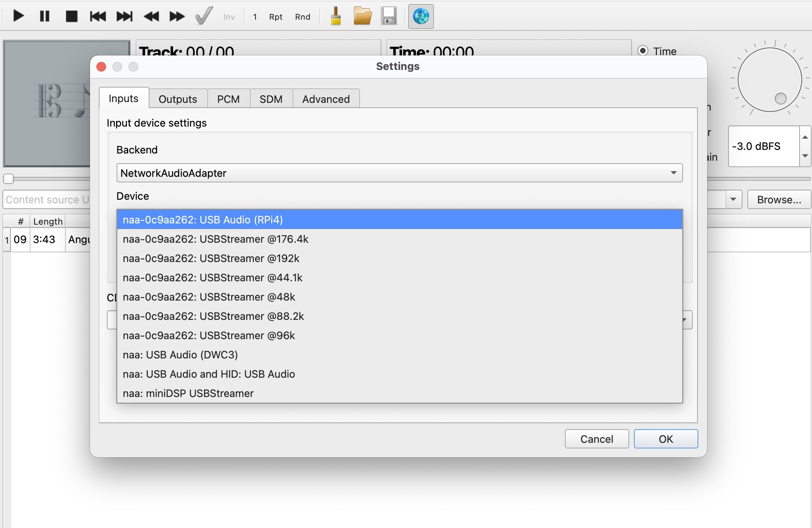Image resolution: width=812 pixels, height=528 pixels.
Task: Click the Content source URL field
Action: [47, 200]
